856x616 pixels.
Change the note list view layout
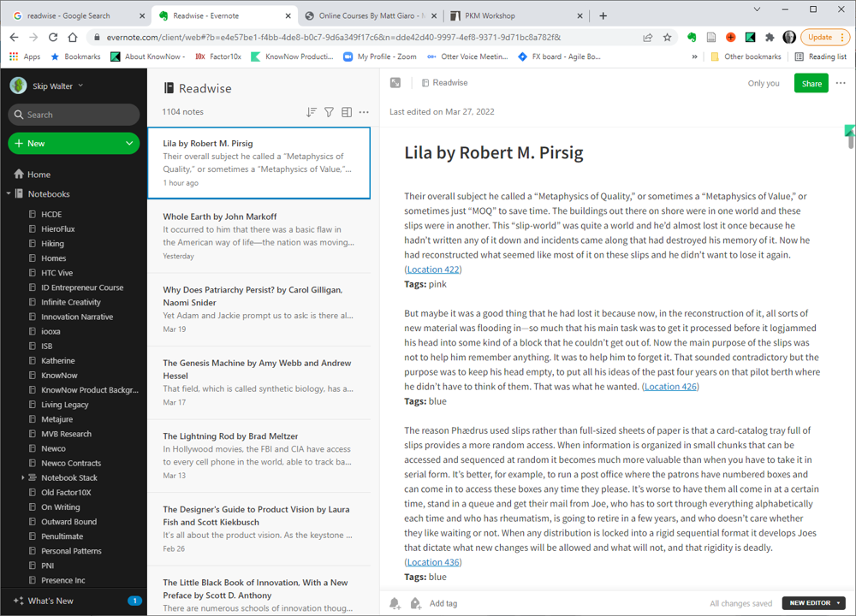[347, 112]
